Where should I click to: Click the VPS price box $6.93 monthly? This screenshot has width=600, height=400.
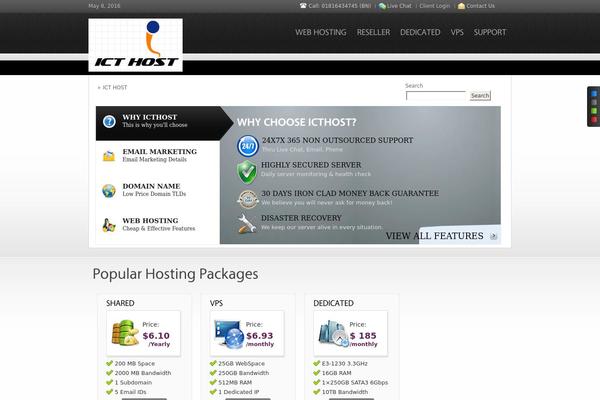point(247,333)
